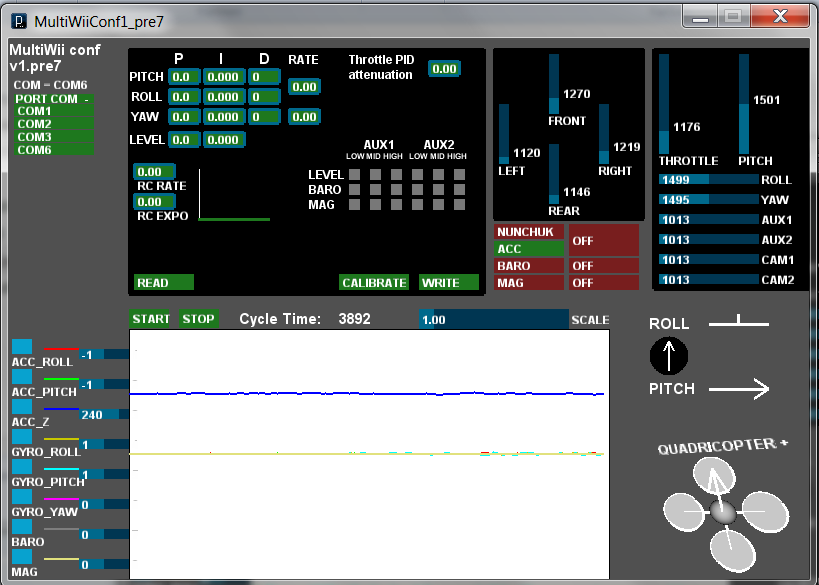This screenshot has height=585, width=819.
Task: Check LEVEL AUX1 MID box
Action: click(x=376, y=174)
